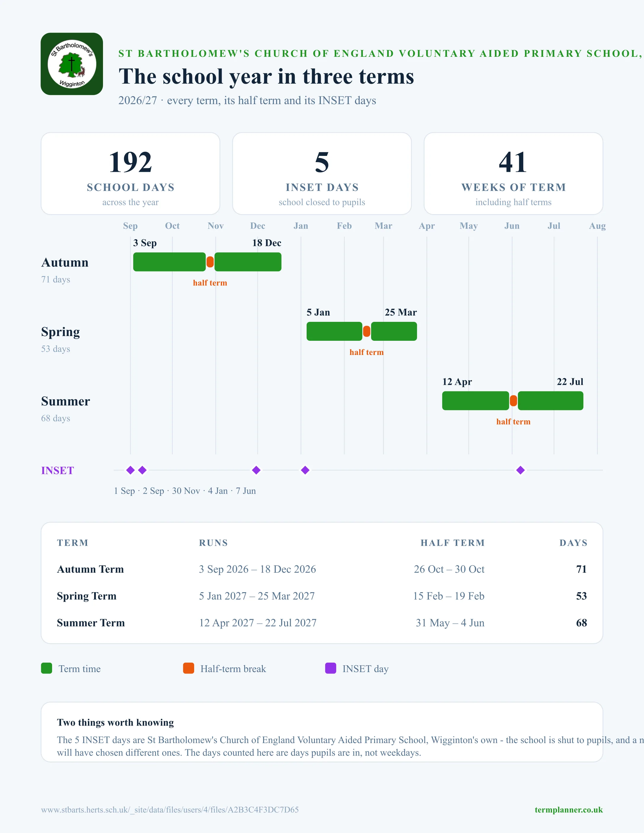This screenshot has width=644, height=833.
Task: Click the first INSET diamond marker (1 Sep)
Action: 131,470
